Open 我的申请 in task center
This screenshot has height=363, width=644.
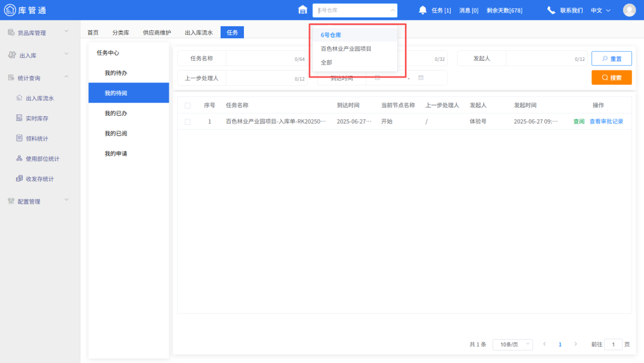pyautogui.click(x=129, y=153)
